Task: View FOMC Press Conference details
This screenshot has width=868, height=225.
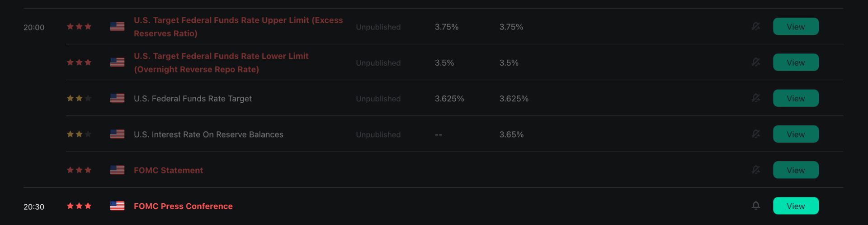Action: (x=795, y=206)
